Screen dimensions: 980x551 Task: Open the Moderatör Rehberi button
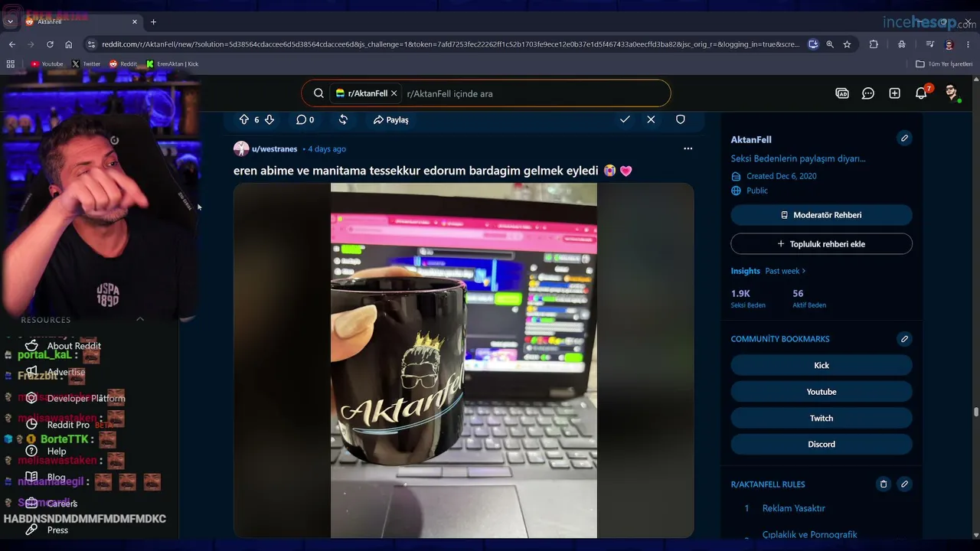pyautogui.click(x=822, y=215)
